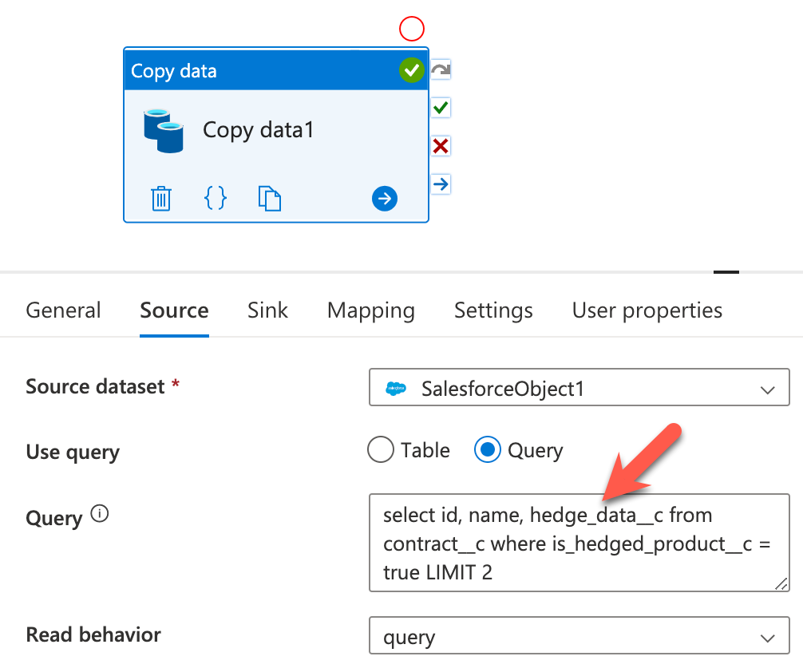Image resolution: width=803 pixels, height=672 pixels.
Task: Select the General tab
Action: (x=63, y=310)
